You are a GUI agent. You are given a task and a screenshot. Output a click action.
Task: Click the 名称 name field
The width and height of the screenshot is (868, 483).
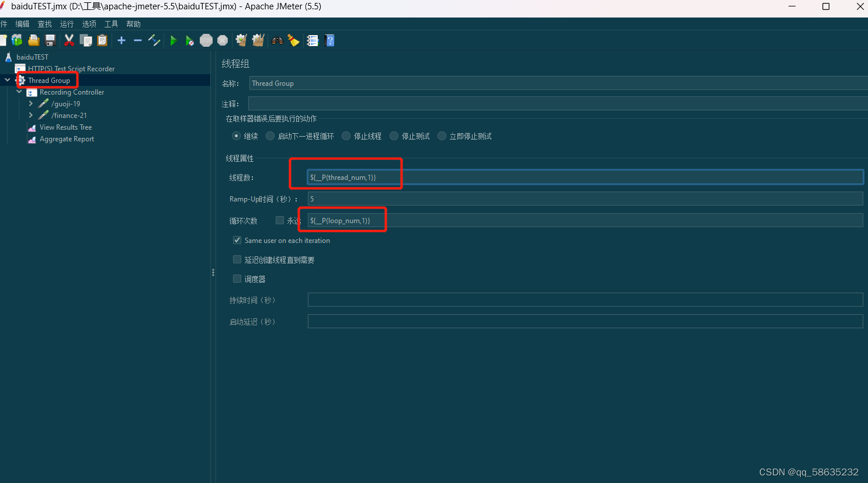pos(558,84)
